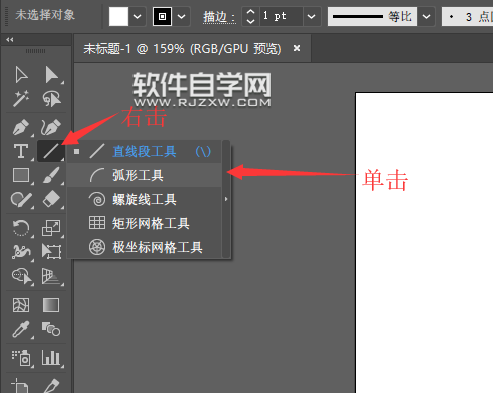Screen dimensions: 493x393
Task: Open the stroke weight dropdown
Action: pos(311,16)
